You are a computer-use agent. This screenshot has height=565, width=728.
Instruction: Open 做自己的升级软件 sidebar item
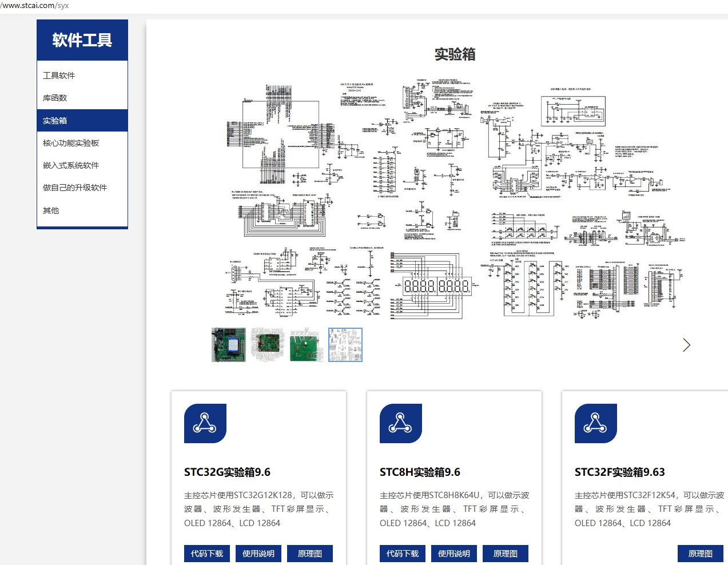(82, 188)
